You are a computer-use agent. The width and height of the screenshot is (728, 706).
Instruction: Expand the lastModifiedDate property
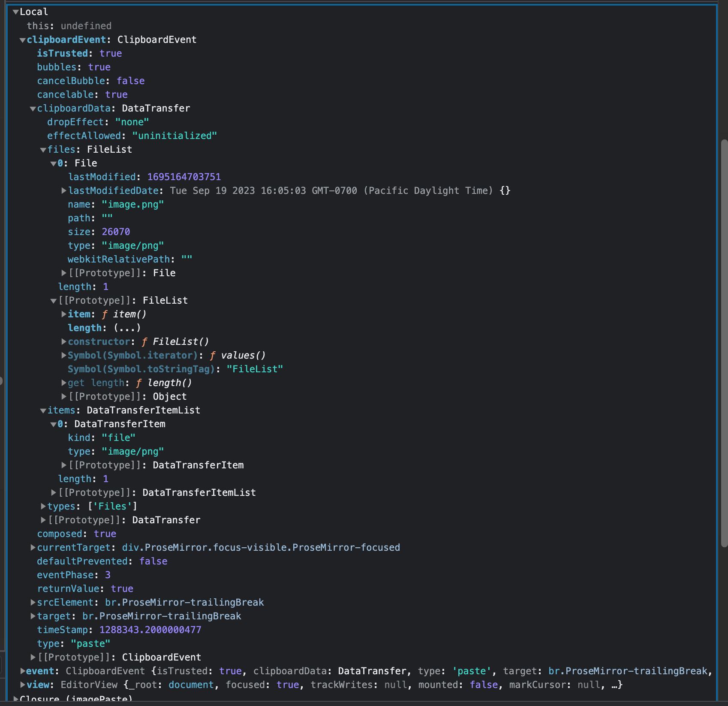pyautogui.click(x=63, y=190)
